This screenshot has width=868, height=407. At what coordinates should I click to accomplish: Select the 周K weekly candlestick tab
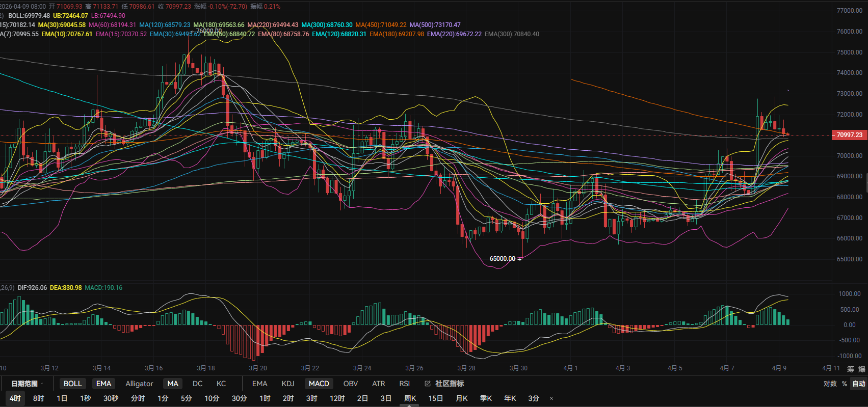click(410, 398)
